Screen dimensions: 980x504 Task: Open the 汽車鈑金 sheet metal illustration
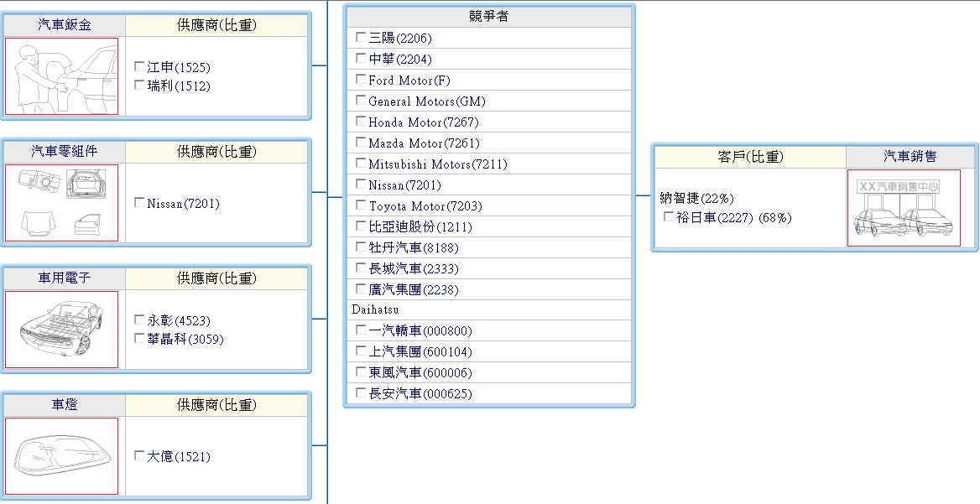pyautogui.click(x=62, y=76)
